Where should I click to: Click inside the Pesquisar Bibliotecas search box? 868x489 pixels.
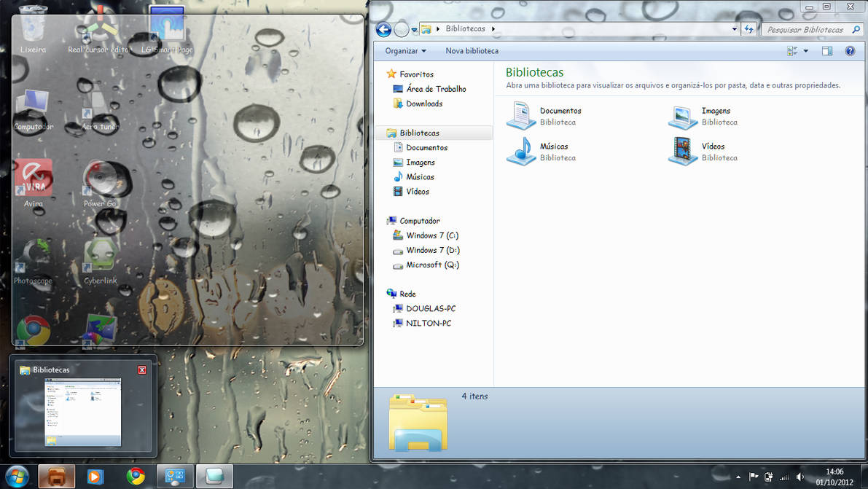coord(809,29)
